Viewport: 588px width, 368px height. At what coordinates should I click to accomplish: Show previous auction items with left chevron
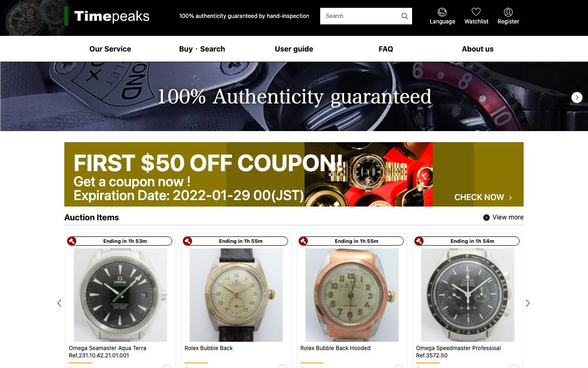point(59,303)
